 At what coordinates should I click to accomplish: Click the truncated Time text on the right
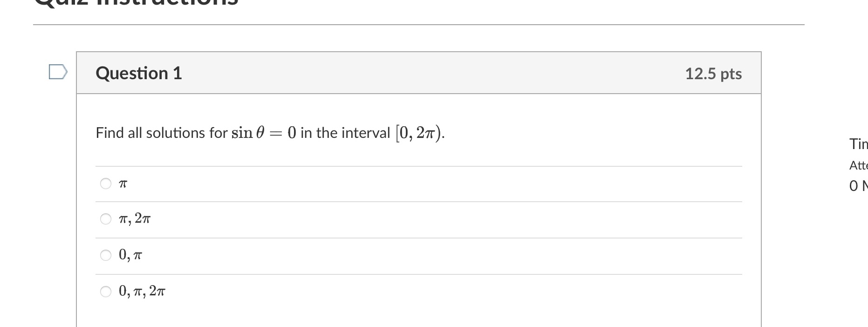pyautogui.click(x=859, y=143)
